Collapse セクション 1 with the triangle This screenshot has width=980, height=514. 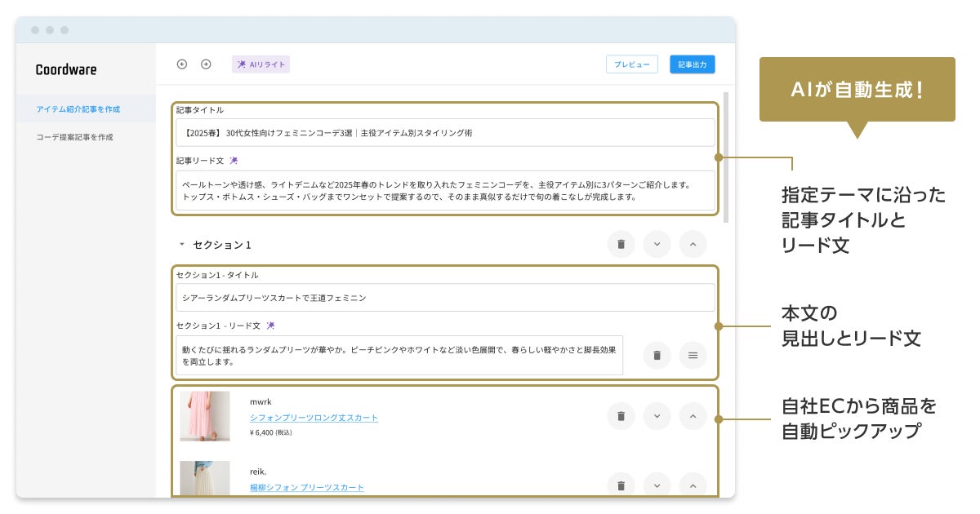(x=182, y=244)
